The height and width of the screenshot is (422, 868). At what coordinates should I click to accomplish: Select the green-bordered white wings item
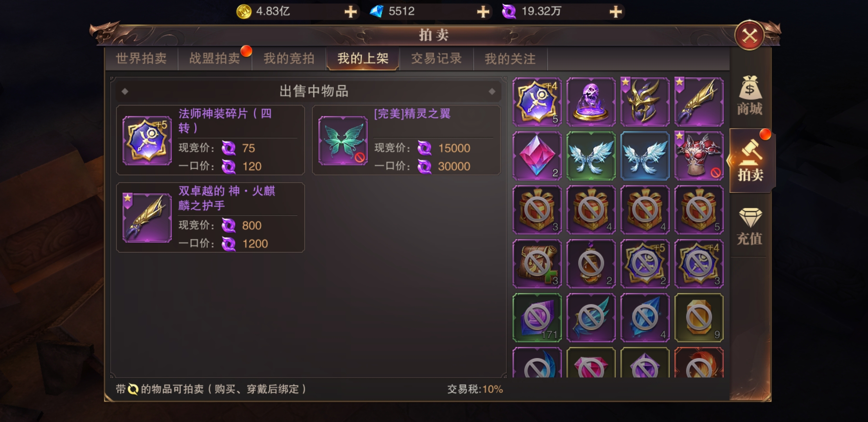point(591,156)
